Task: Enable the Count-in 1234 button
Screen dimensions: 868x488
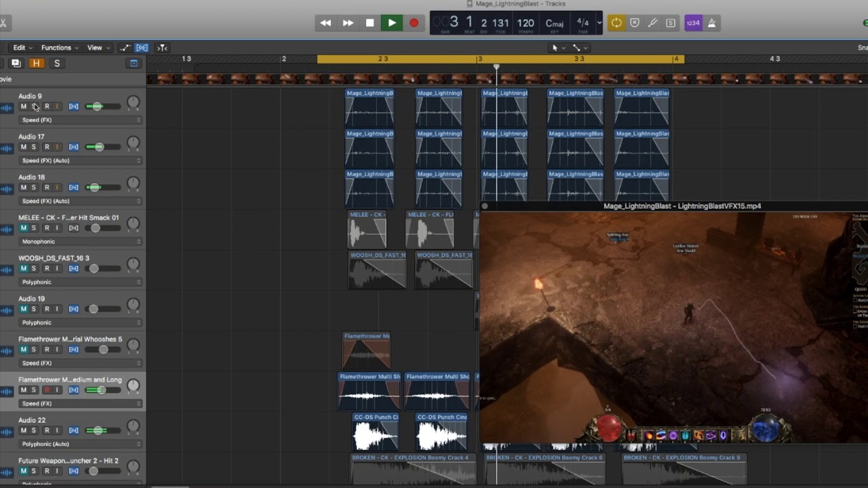Action: pos(692,23)
